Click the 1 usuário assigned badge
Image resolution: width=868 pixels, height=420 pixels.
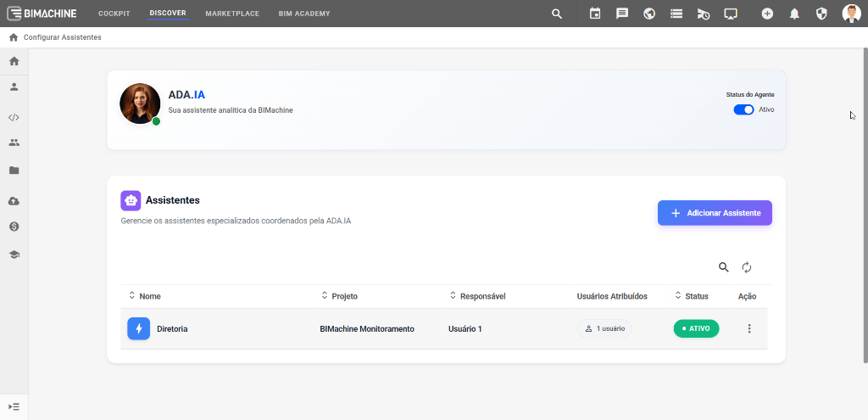604,328
